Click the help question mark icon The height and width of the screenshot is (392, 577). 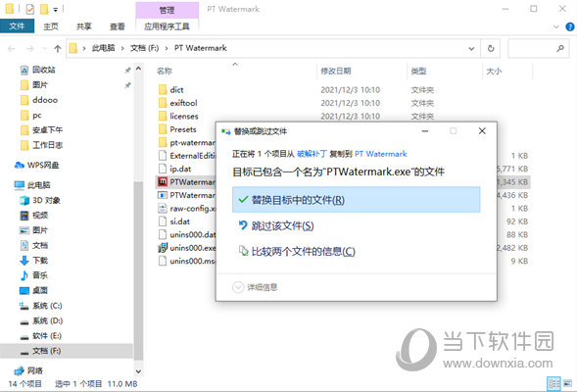(569, 26)
